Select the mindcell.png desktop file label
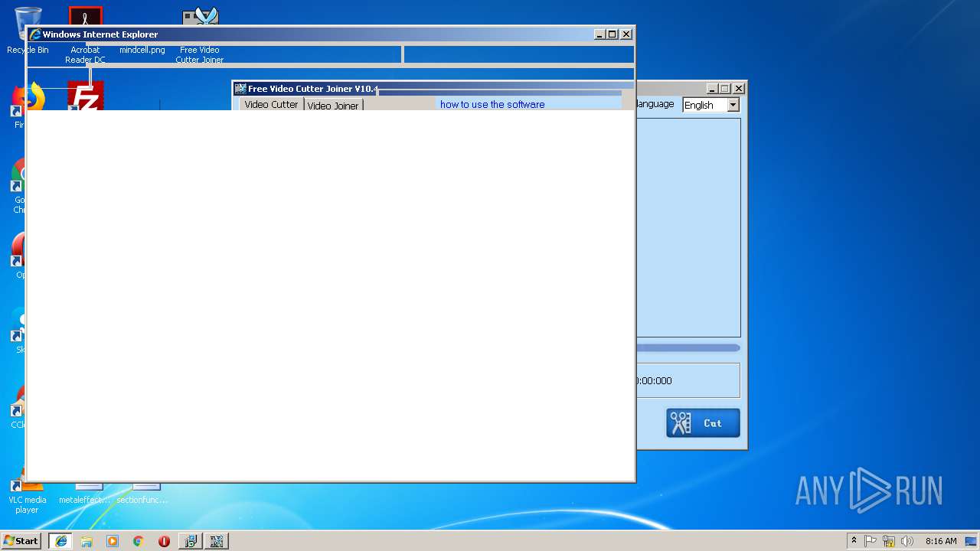980x551 pixels. point(142,50)
